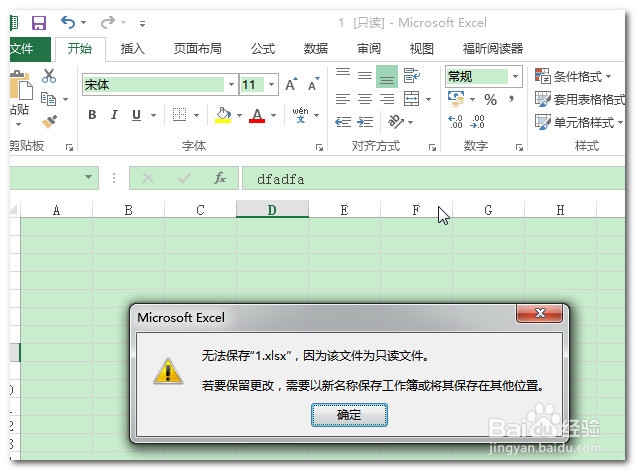Switch to the 公式 Formulas tab

(263, 49)
